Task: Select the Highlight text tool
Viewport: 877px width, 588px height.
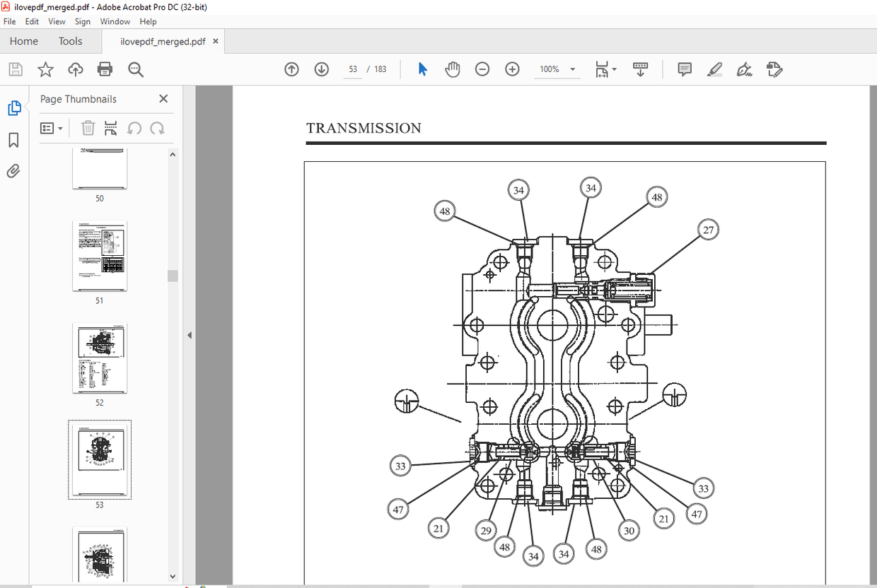Action: click(714, 69)
